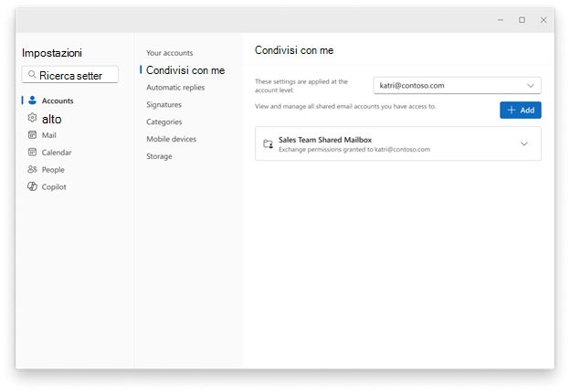Add a shared account button
Image resolution: width=570 pixels, height=392 pixels.
[x=520, y=111]
